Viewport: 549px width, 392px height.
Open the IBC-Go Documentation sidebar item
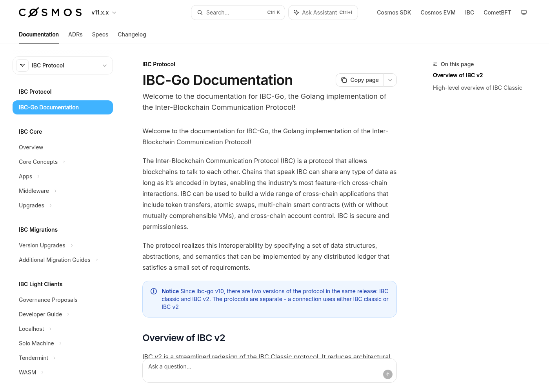click(63, 107)
